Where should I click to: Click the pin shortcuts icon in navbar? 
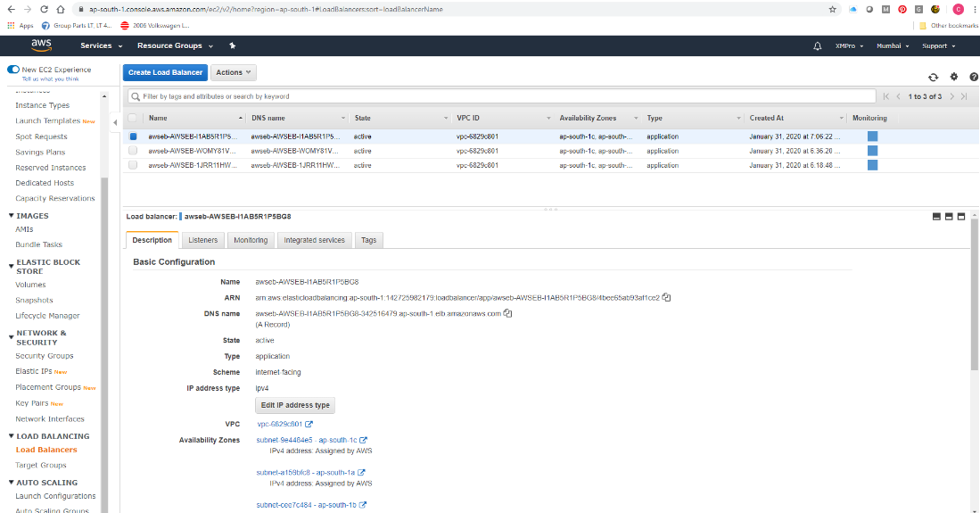(x=233, y=46)
